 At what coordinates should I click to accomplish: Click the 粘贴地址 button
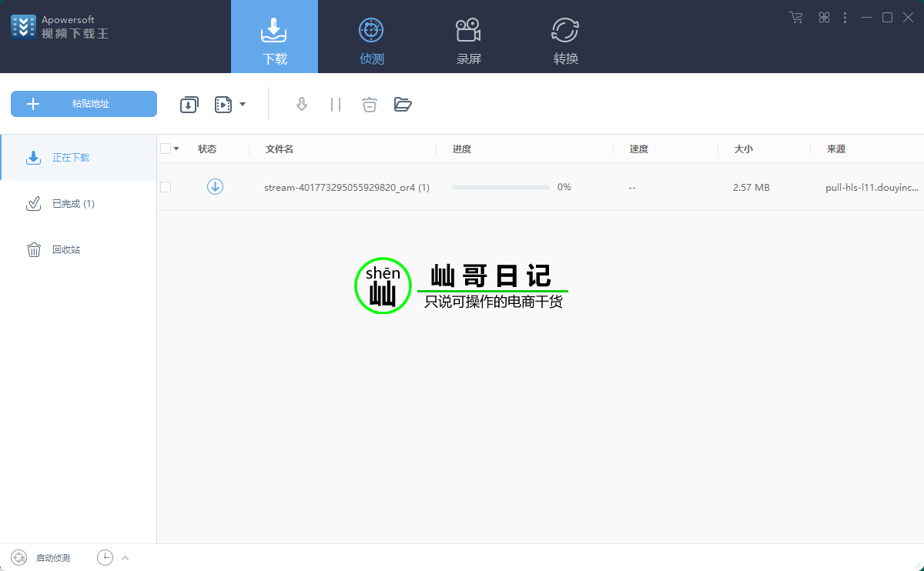click(84, 104)
